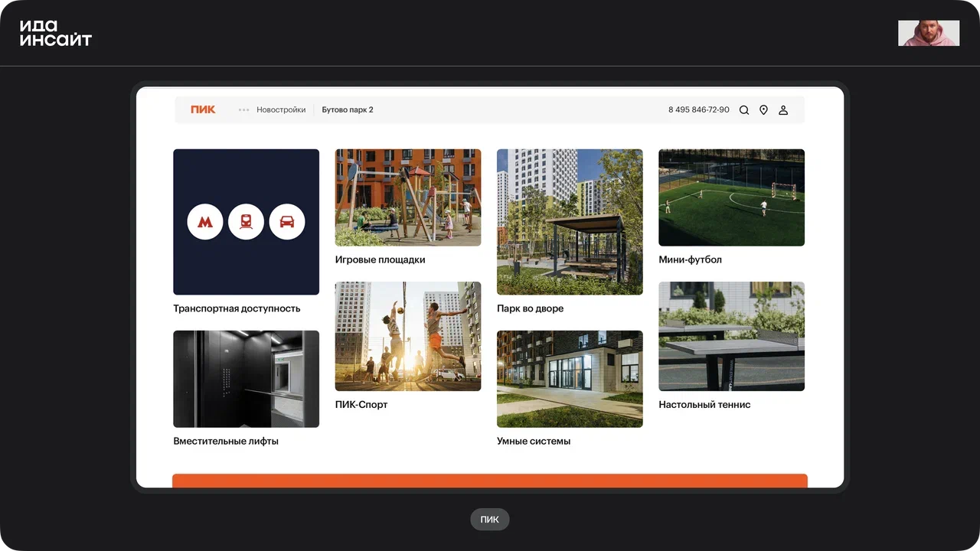The width and height of the screenshot is (980, 551).
Task: Click the map location pin icon
Action: coord(763,110)
